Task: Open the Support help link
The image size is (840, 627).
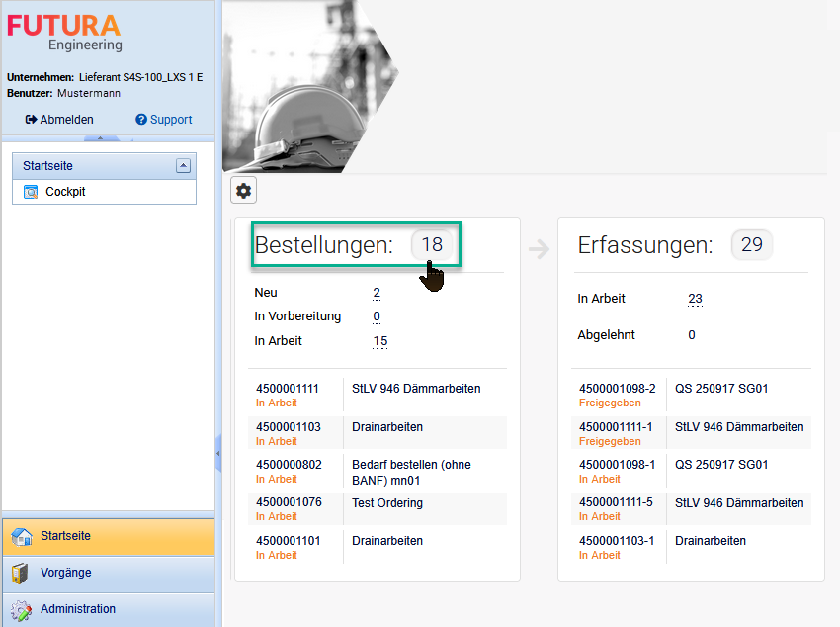Action: (164, 120)
